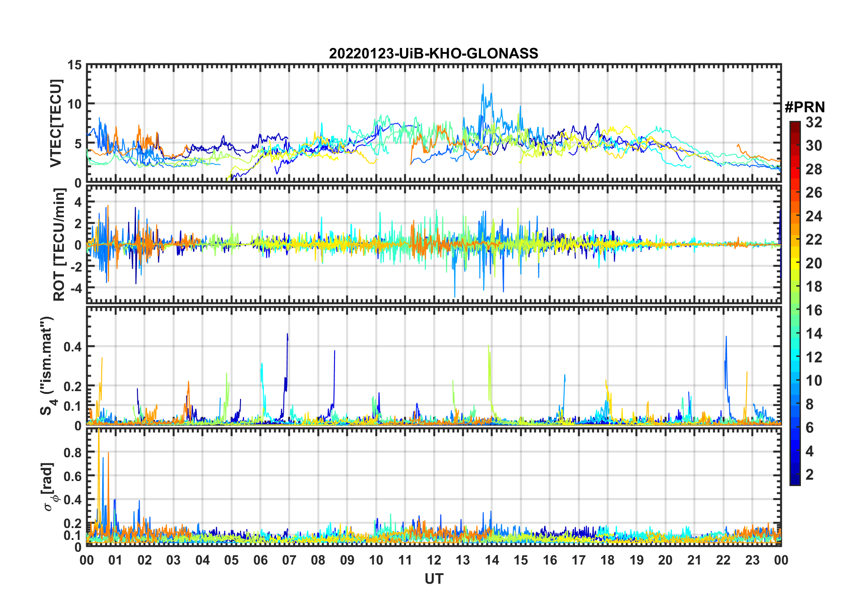This screenshot has height=607, width=868.
Task: Click VTEC axis tick label 10
Action: [x=75, y=104]
